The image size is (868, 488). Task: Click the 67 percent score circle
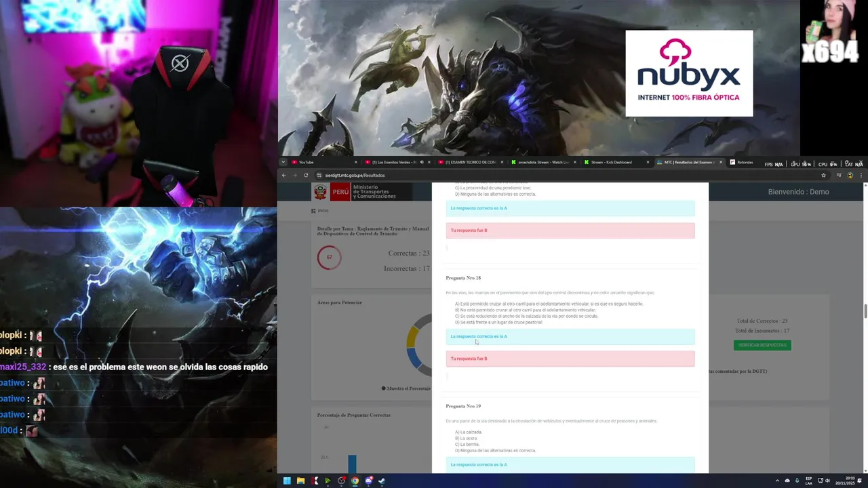tap(329, 257)
